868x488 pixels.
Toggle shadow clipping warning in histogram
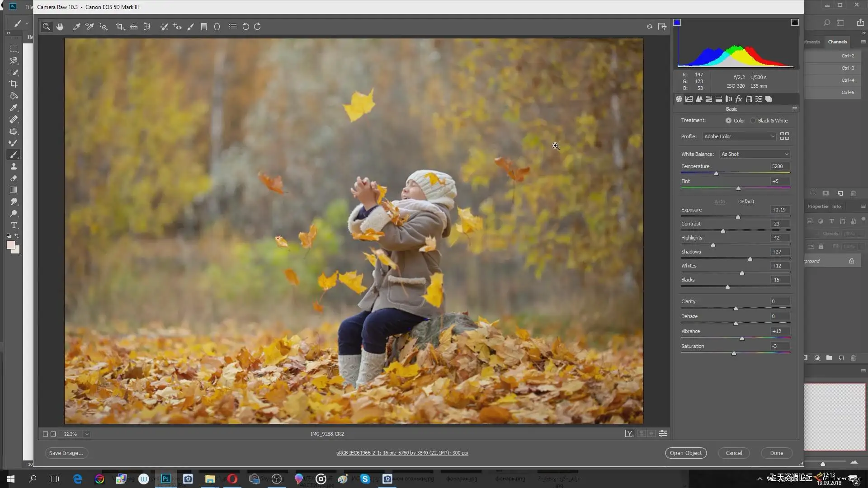pos(677,23)
